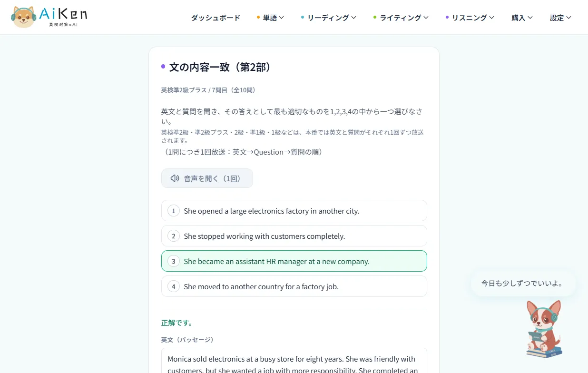This screenshot has height=373, width=588.
Task: Click the AiKen dog logo
Action: [x=24, y=17]
